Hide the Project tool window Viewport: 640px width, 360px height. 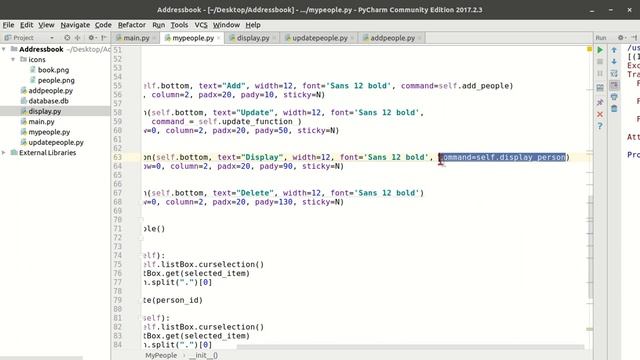104,38
